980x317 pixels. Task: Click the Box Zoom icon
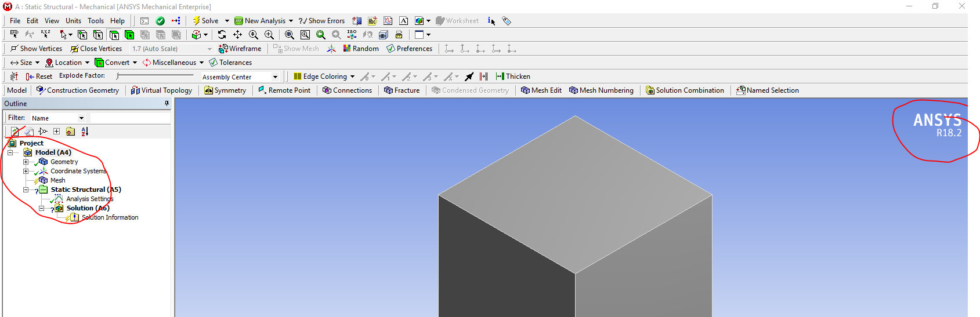[x=269, y=35]
